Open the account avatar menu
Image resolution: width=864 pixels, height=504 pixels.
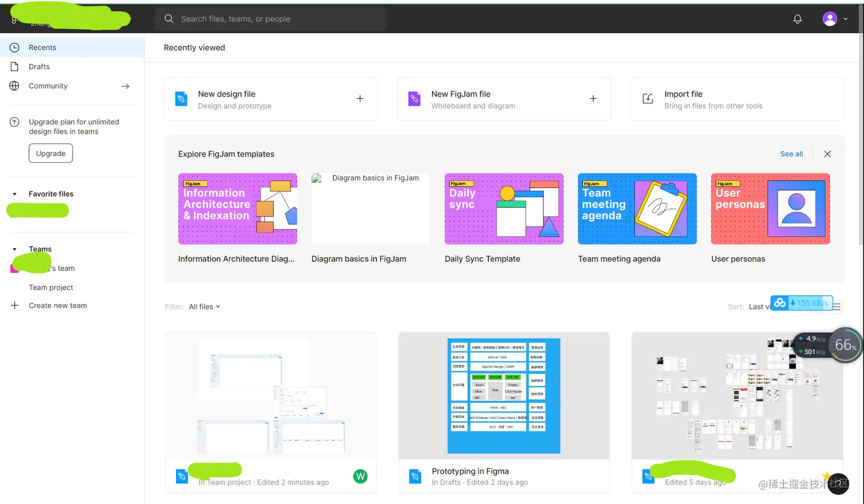(x=834, y=19)
